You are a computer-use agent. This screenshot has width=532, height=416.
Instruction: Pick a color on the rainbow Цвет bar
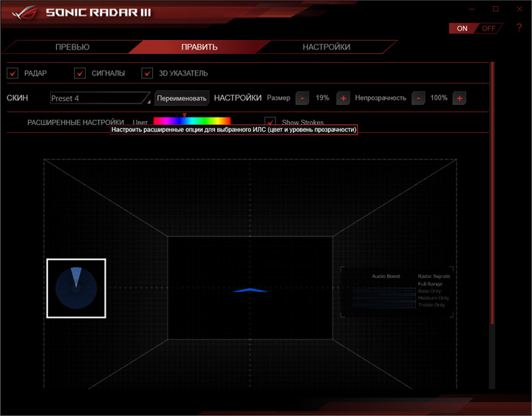pyautogui.click(x=192, y=120)
